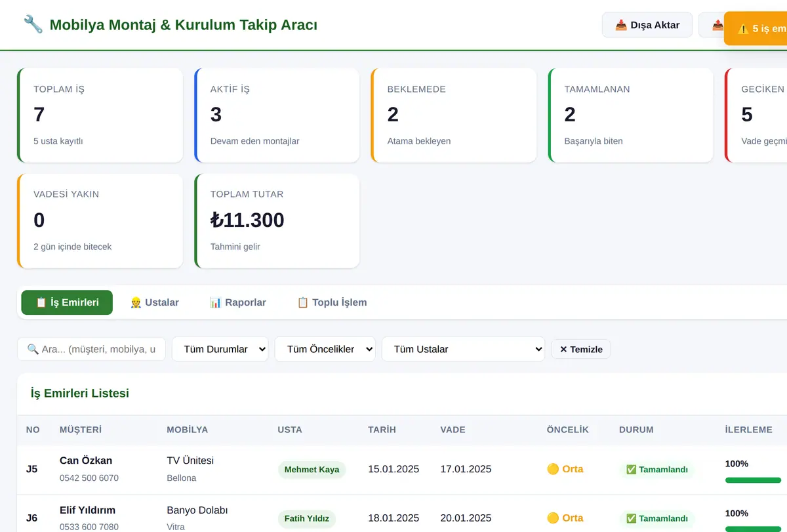Focus the Ara search field

[x=91, y=349]
